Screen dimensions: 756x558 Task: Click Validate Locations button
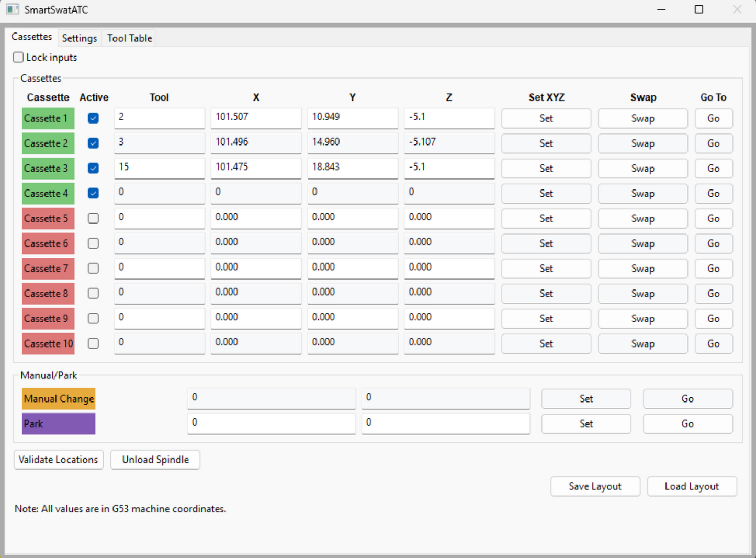[58, 460]
